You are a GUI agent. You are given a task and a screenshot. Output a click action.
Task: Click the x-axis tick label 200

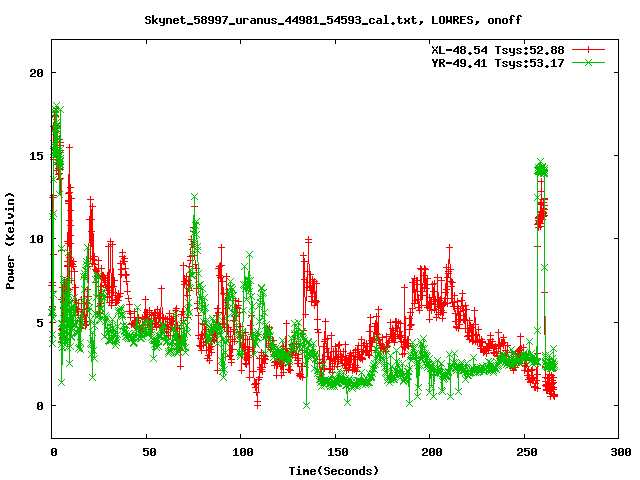(x=432, y=452)
